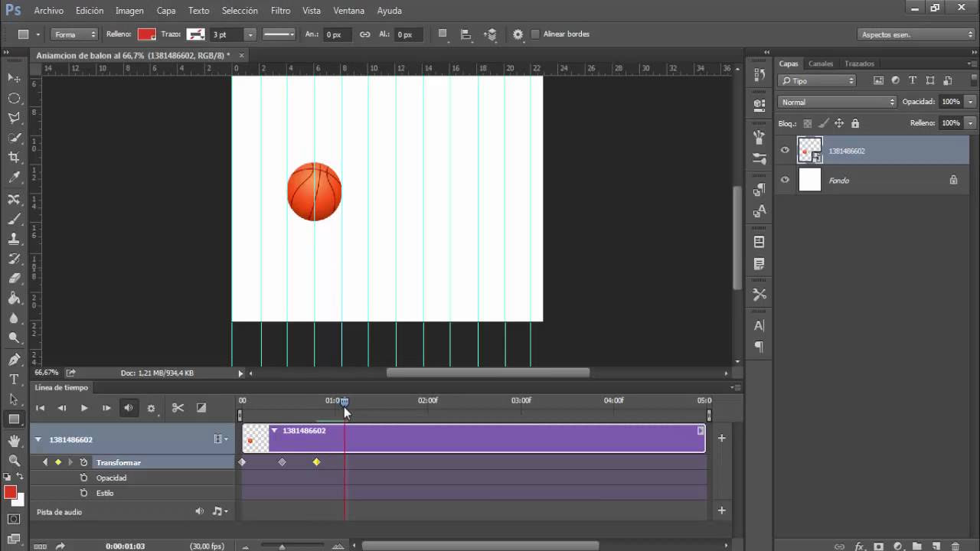The image size is (980, 551).
Task: Click the red foreground color swatch
Action: pos(10,492)
